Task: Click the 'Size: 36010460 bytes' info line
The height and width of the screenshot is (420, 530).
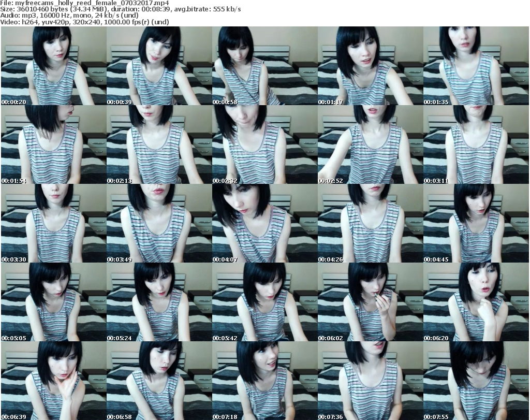Action: pos(120,9)
